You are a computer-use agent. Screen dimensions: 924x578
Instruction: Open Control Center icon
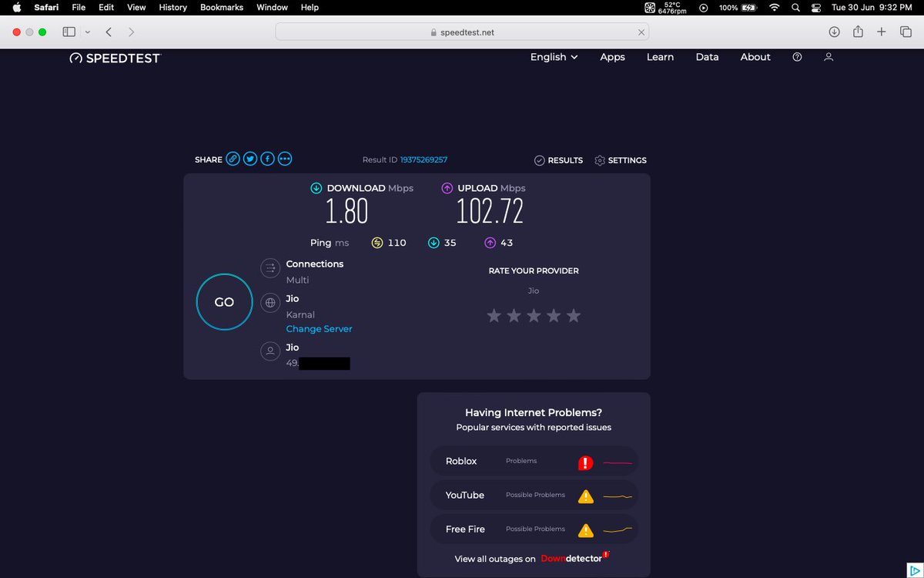(x=817, y=7)
